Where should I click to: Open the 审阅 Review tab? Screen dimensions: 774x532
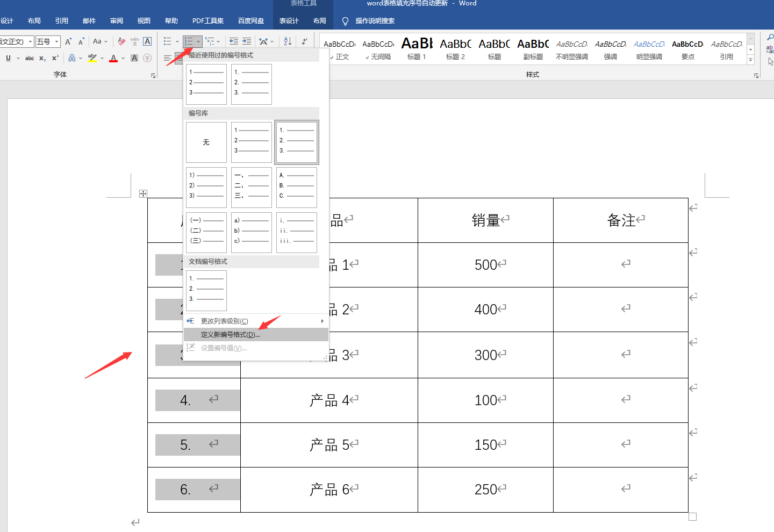(x=117, y=21)
